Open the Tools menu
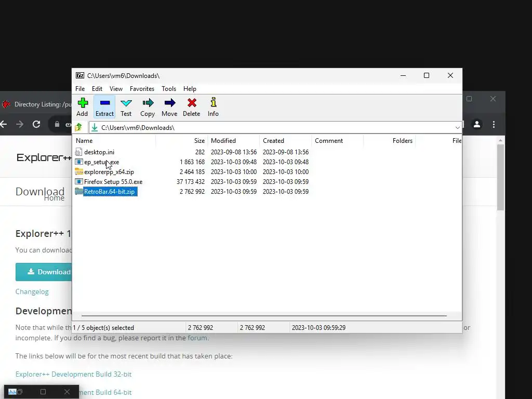This screenshot has width=532, height=399. [x=169, y=88]
